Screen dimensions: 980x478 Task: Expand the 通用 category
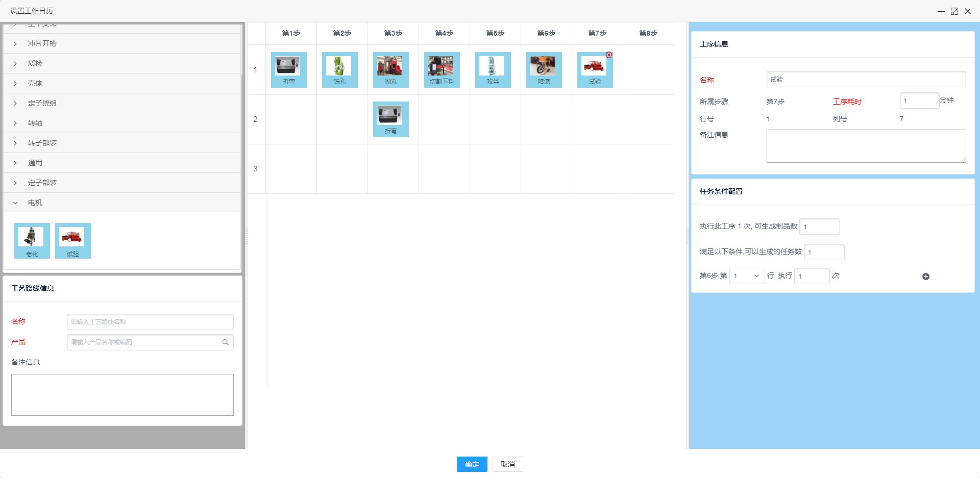tap(122, 163)
